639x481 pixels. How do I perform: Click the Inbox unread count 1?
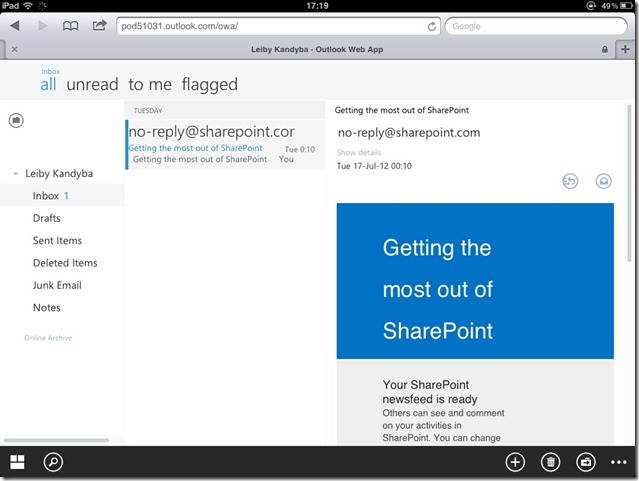point(66,196)
